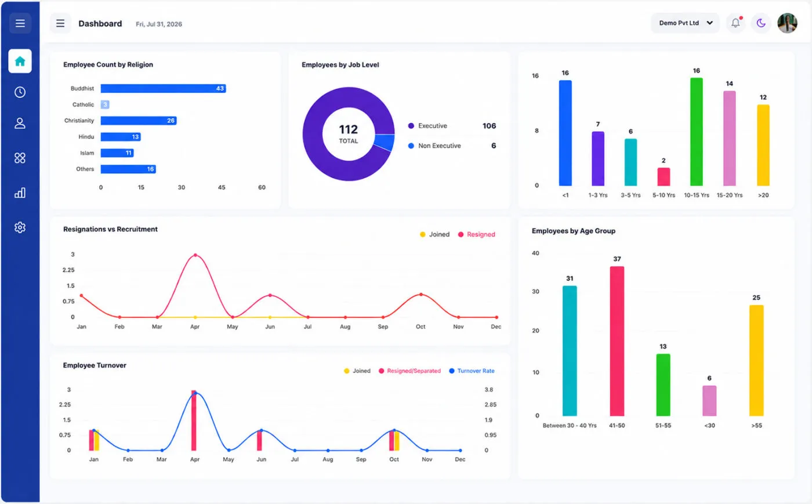Click the 112 TOTAL donut center
Viewport: 812px width, 504px height.
coord(349,133)
